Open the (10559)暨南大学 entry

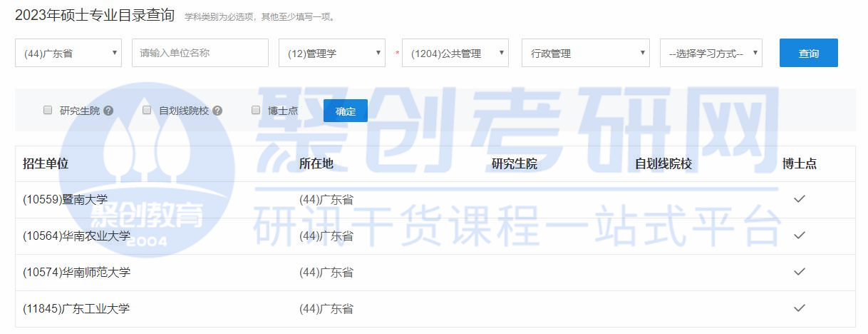[65, 200]
